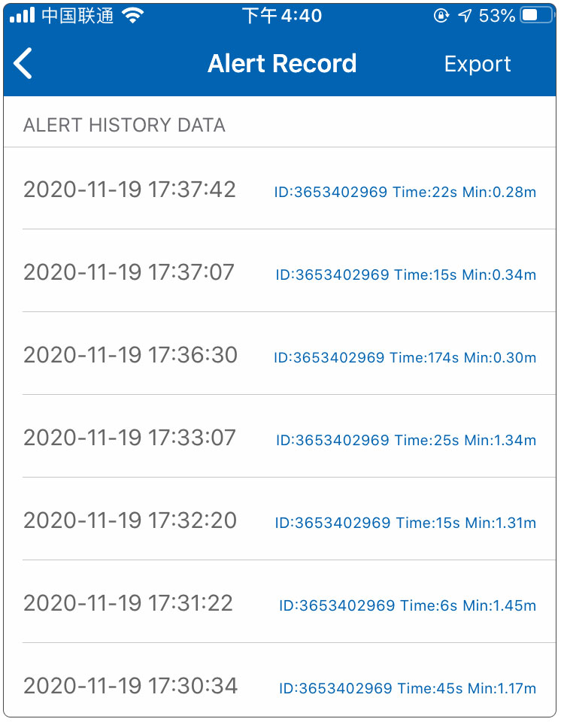
Task: Tap the Wi-Fi status icon
Action: 133,16
